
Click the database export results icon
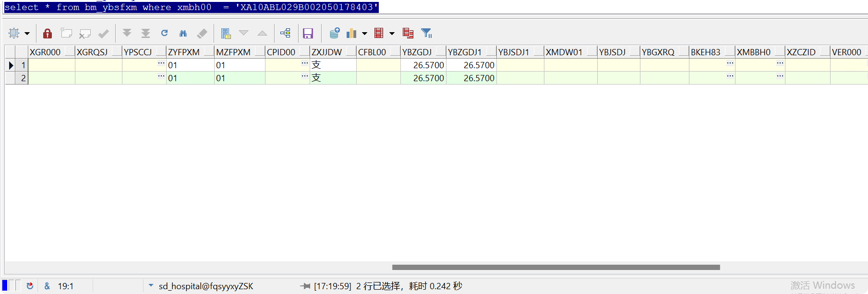pyautogui.click(x=335, y=33)
